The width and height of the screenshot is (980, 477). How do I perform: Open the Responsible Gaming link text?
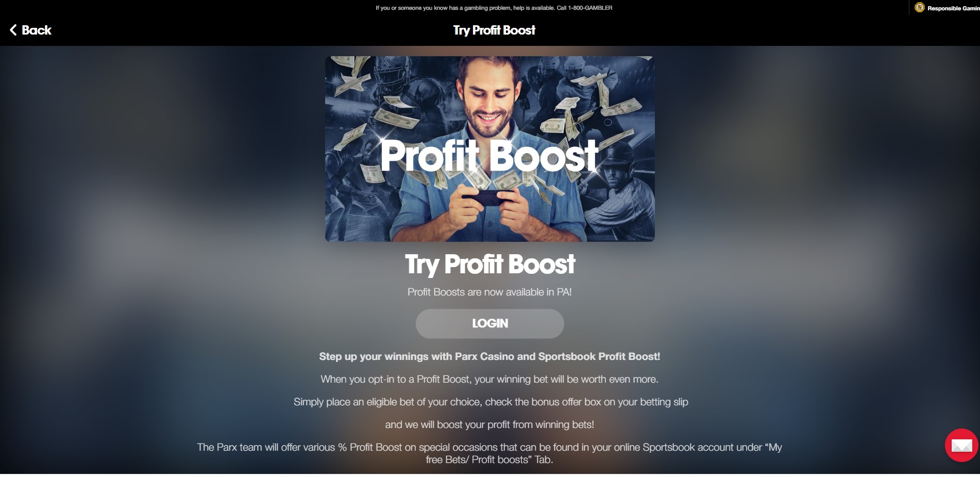point(953,8)
